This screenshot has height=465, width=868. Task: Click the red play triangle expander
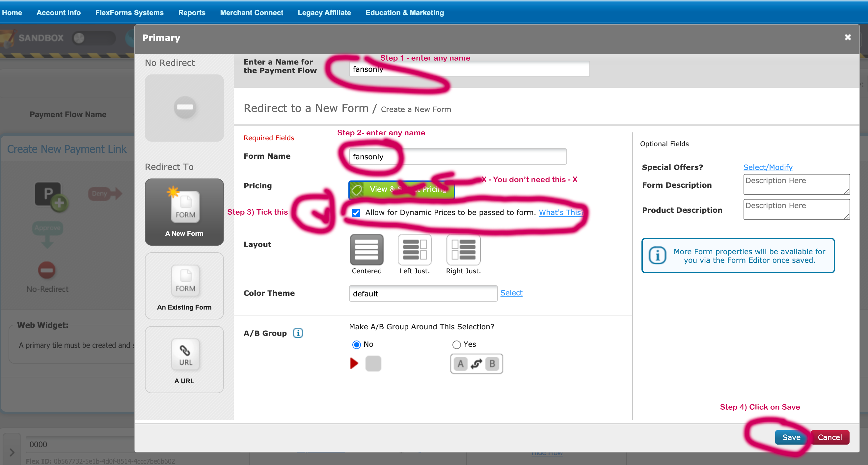(x=354, y=363)
